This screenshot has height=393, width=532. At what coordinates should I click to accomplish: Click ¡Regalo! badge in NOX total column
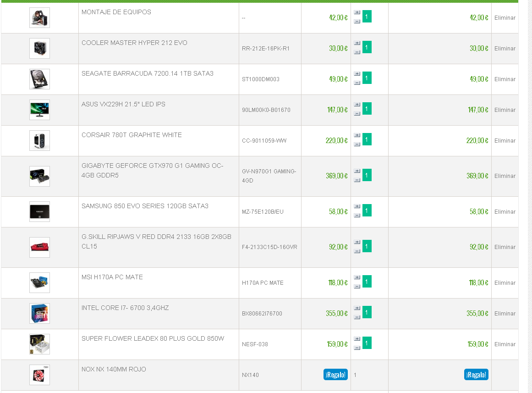pos(476,375)
